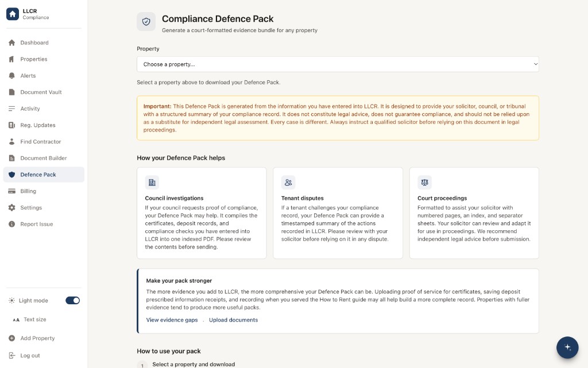Select Reg. Updates menu item

[x=44, y=125]
